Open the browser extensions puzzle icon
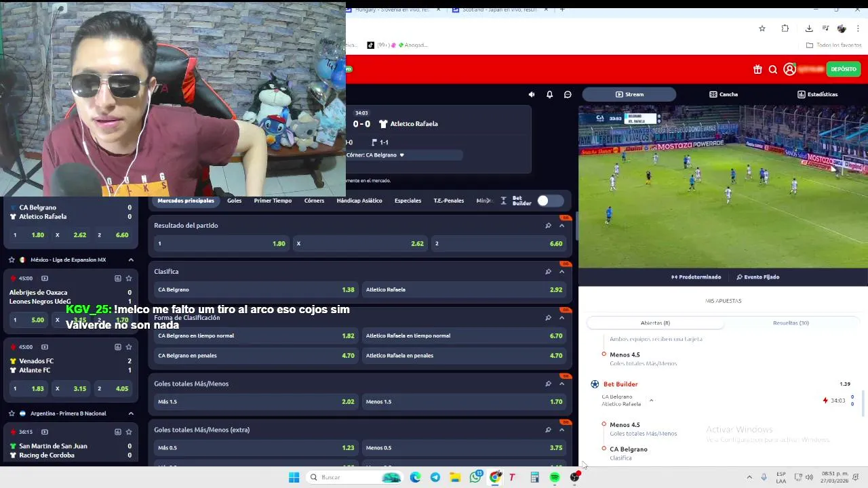Image resolution: width=868 pixels, height=488 pixels. (x=785, y=28)
